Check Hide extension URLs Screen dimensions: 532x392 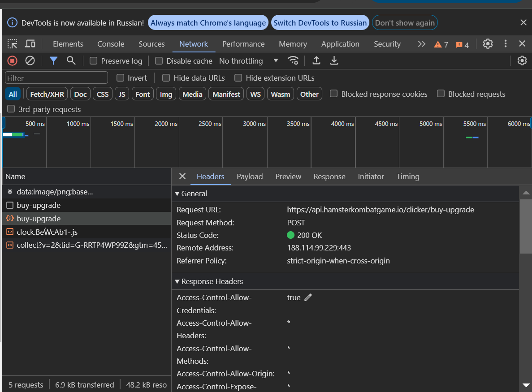tap(238, 78)
